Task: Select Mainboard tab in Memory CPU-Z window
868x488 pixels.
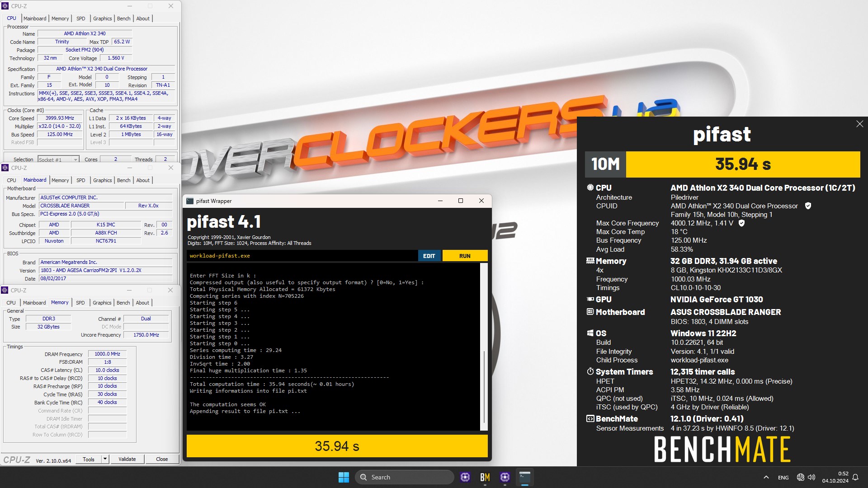Action: (x=34, y=303)
